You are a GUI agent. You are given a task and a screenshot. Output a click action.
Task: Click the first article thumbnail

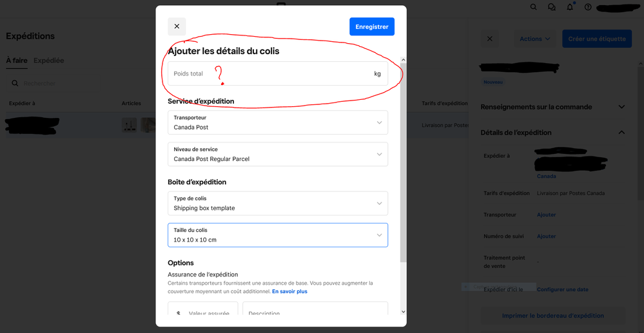pos(130,125)
